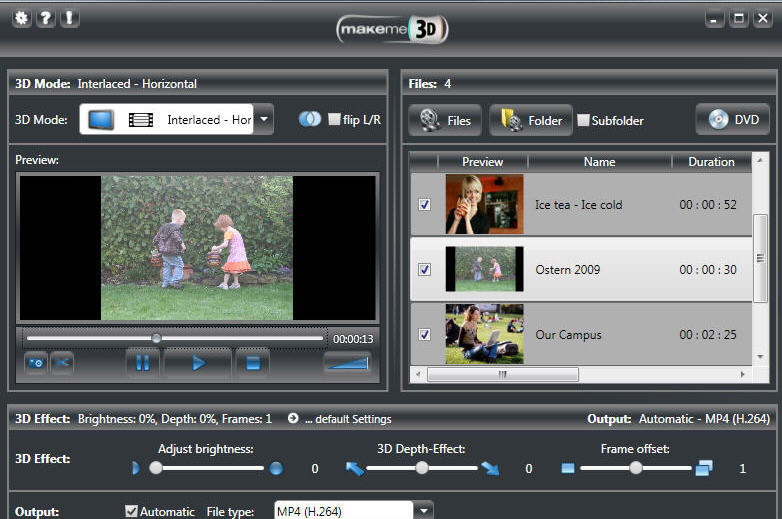Uncheck the Automatic output checkbox
This screenshot has height=519, width=782.
[x=131, y=511]
